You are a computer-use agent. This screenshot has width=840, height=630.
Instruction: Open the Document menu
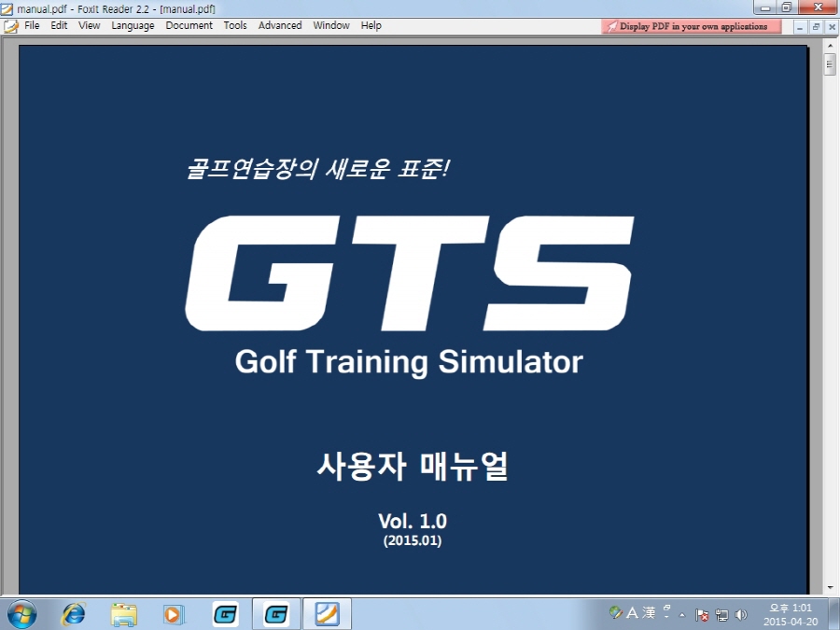[x=189, y=25]
